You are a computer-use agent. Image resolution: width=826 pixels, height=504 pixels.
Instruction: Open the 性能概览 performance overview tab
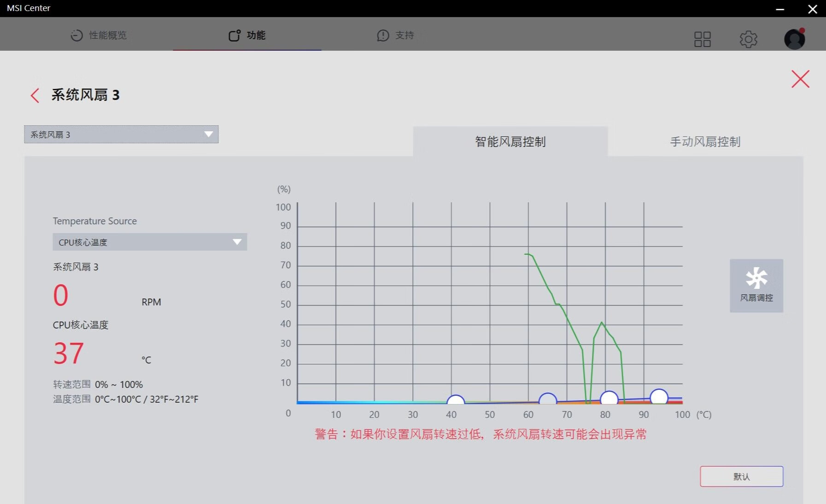click(99, 35)
